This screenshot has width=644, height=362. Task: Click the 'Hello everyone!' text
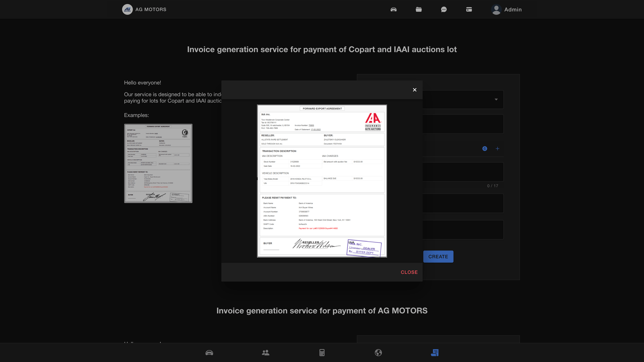pos(143,83)
